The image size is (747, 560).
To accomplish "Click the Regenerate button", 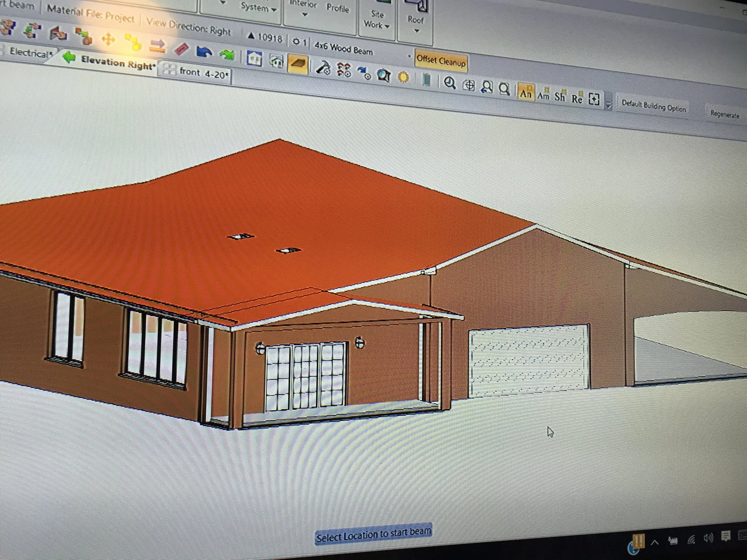I will (x=725, y=114).
